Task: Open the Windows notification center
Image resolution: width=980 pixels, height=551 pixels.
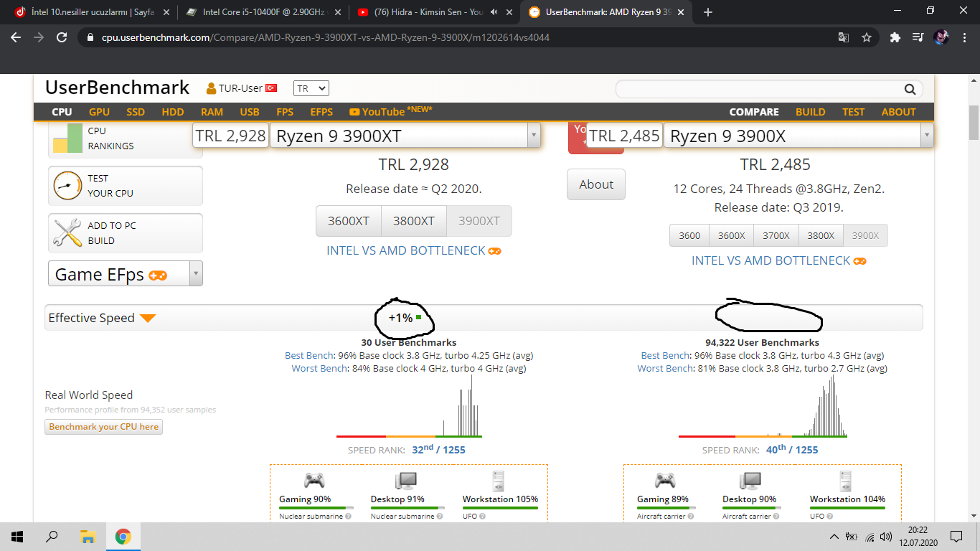Action: (x=956, y=536)
